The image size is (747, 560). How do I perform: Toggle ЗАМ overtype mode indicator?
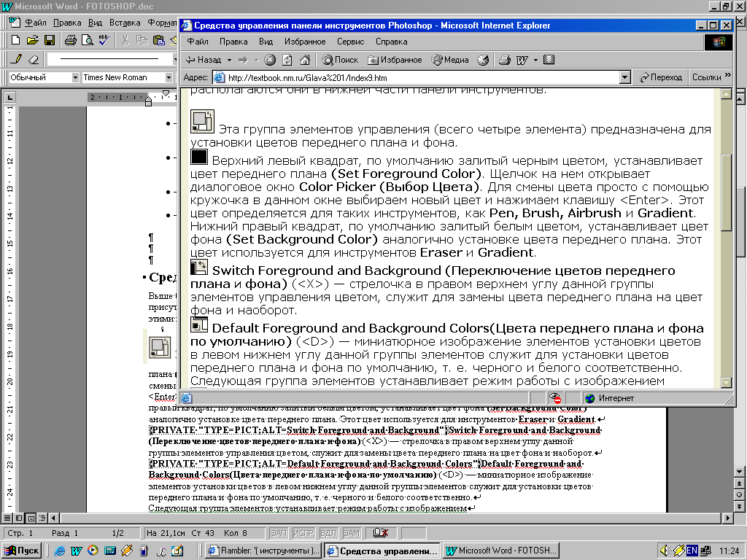pyautogui.click(x=352, y=533)
